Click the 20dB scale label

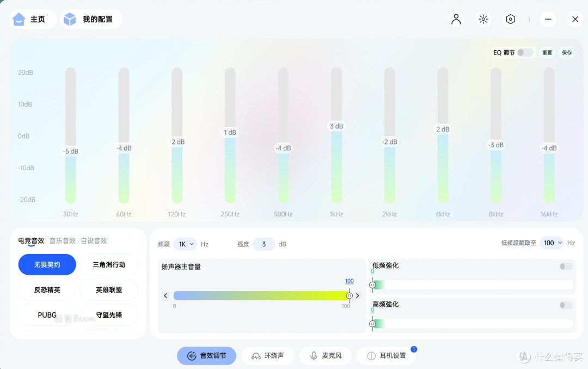(x=26, y=72)
